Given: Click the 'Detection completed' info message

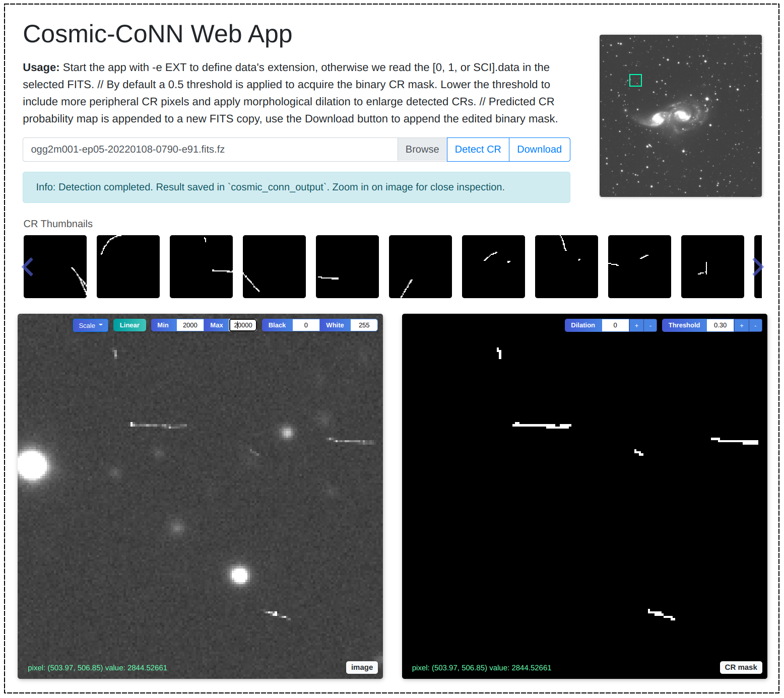Looking at the screenshot, I should click(x=296, y=187).
